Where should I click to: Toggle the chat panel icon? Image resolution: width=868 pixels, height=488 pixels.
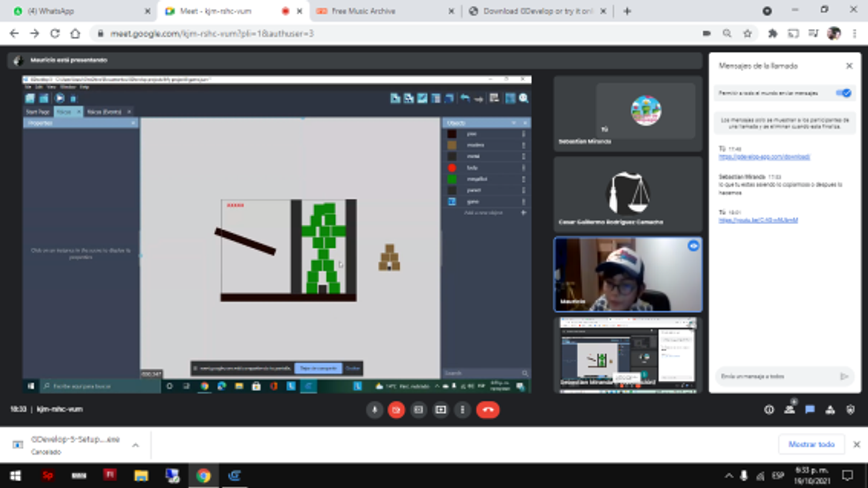coord(810,410)
